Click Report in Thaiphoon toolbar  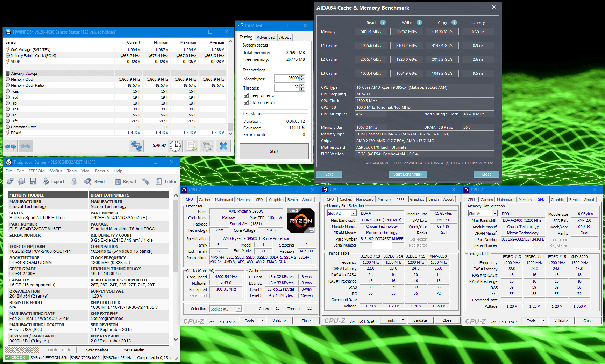pyautogui.click(x=126, y=181)
